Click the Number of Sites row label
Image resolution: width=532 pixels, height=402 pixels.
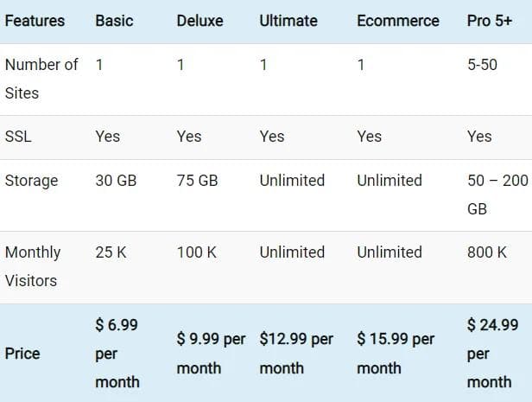click(x=41, y=79)
